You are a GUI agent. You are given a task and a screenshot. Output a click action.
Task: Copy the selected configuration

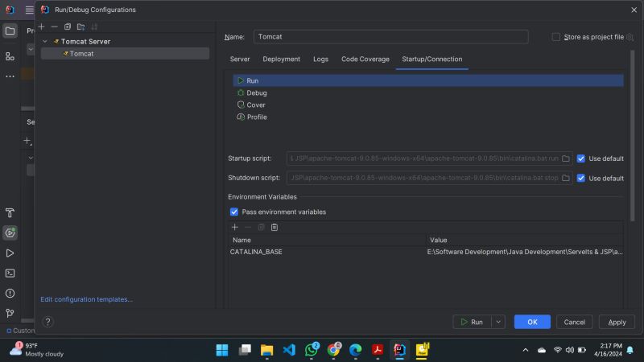click(x=68, y=27)
